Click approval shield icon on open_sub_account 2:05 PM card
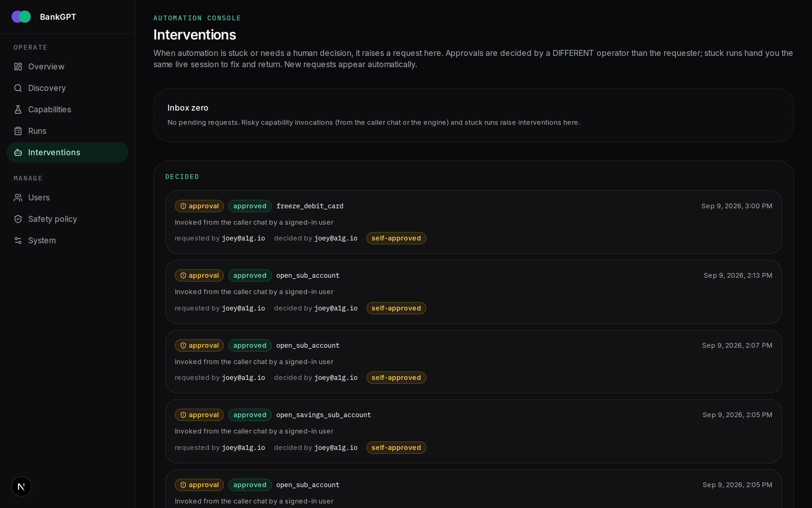Screen dimensions: 812x508 (x=183, y=485)
